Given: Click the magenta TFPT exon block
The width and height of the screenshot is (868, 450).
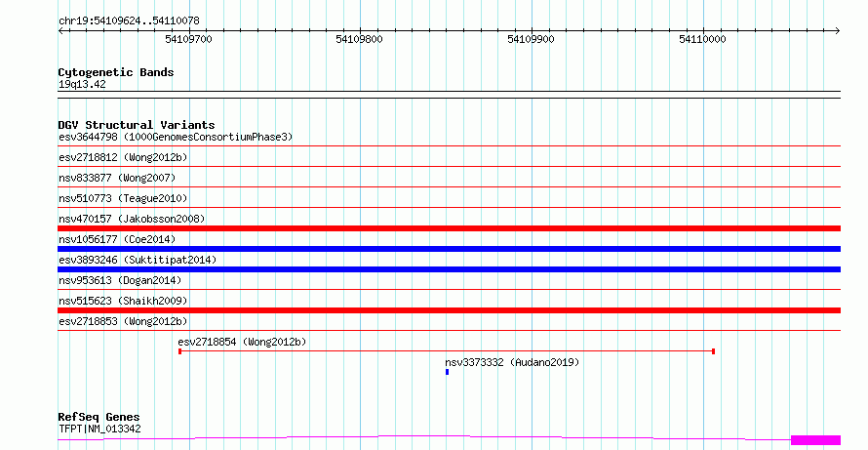Looking at the screenshot, I should coord(816,440).
